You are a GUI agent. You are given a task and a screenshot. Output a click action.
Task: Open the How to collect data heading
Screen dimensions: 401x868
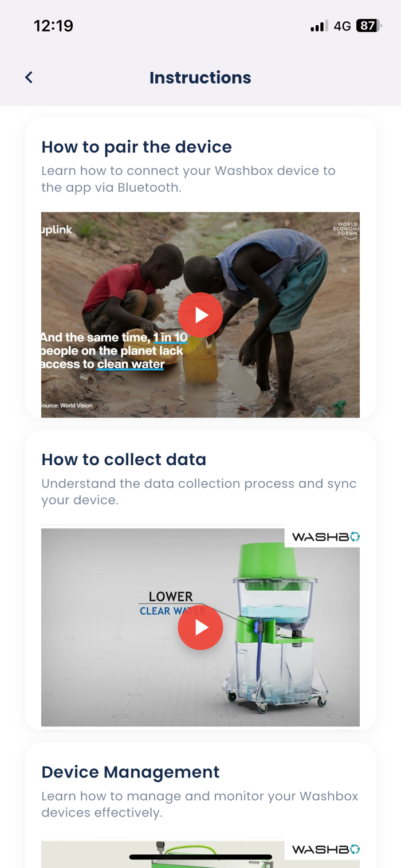(x=124, y=459)
